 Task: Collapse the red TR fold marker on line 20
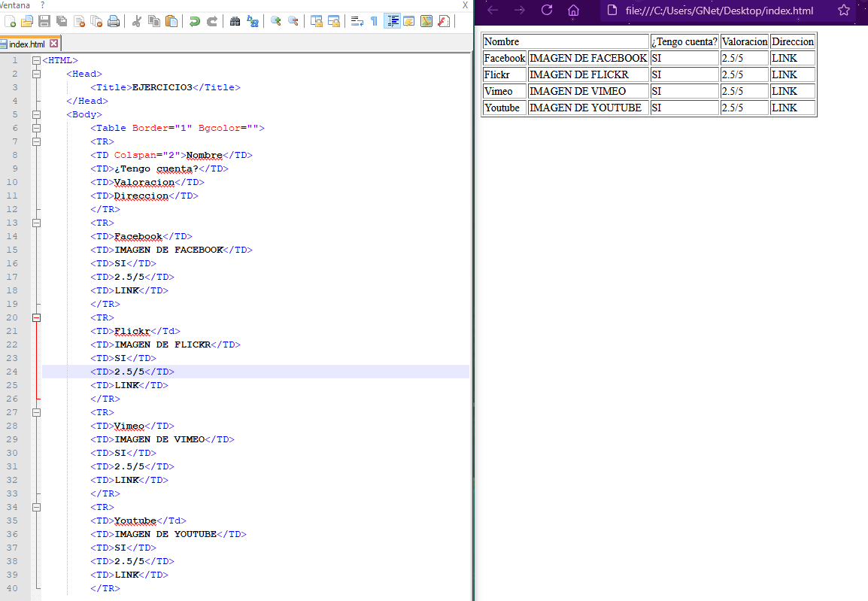[x=36, y=317]
